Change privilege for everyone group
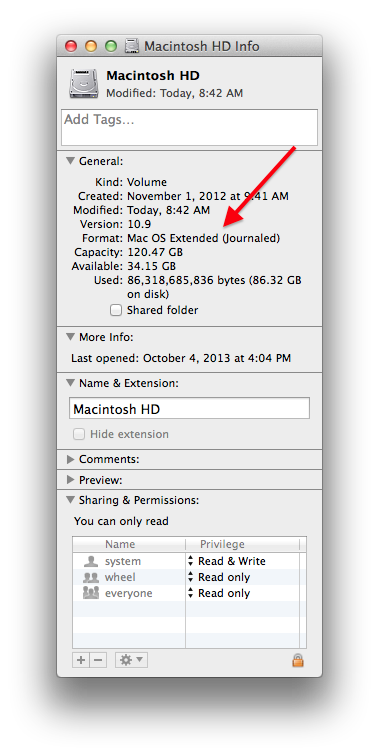The height and width of the screenshot is (756, 379). point(218,593)
